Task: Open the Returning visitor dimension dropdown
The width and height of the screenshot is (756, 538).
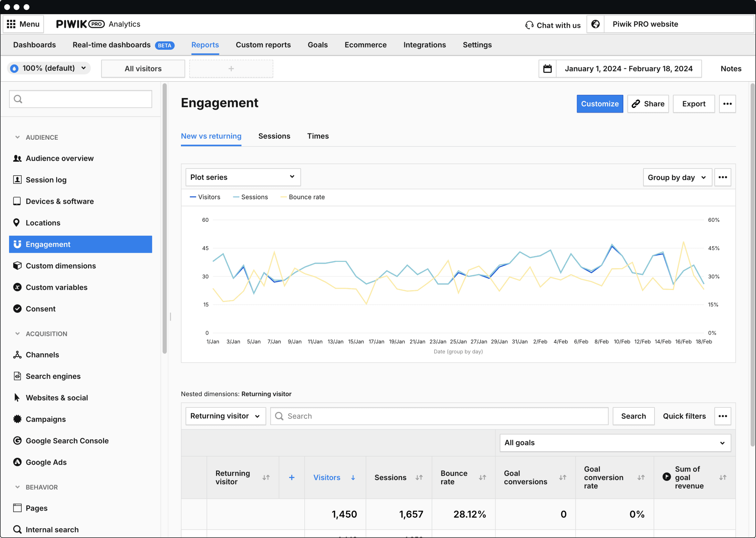Action: [226, 416]
